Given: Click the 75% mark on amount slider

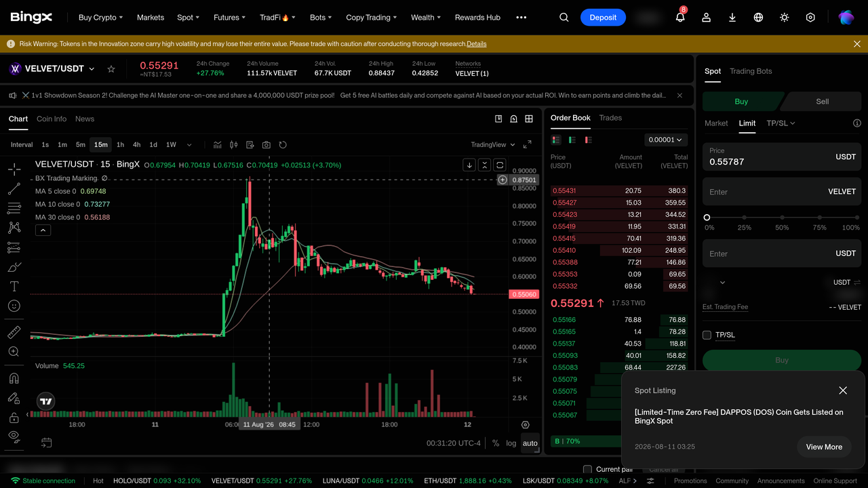Looking at the screenshot, I should click(820, 218).
